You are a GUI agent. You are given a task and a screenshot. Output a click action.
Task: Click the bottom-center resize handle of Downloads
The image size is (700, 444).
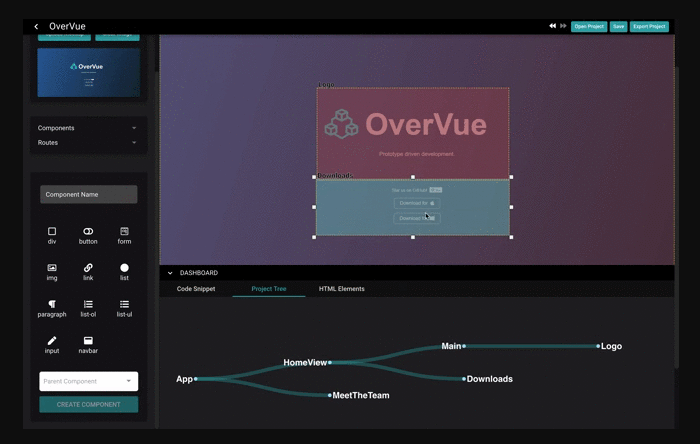point(413,237)
